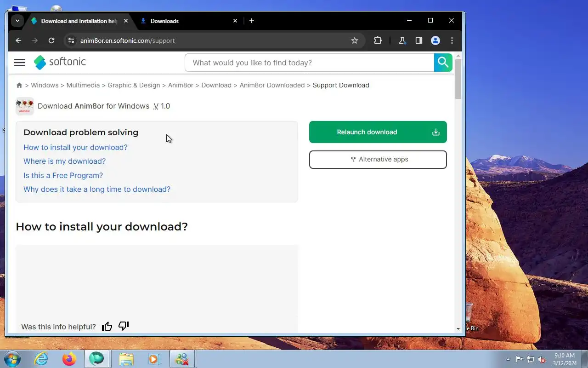This screenshot has width=588, height=368.
Task: Select the Download and installation help tab
Action: tap(79, 21)
